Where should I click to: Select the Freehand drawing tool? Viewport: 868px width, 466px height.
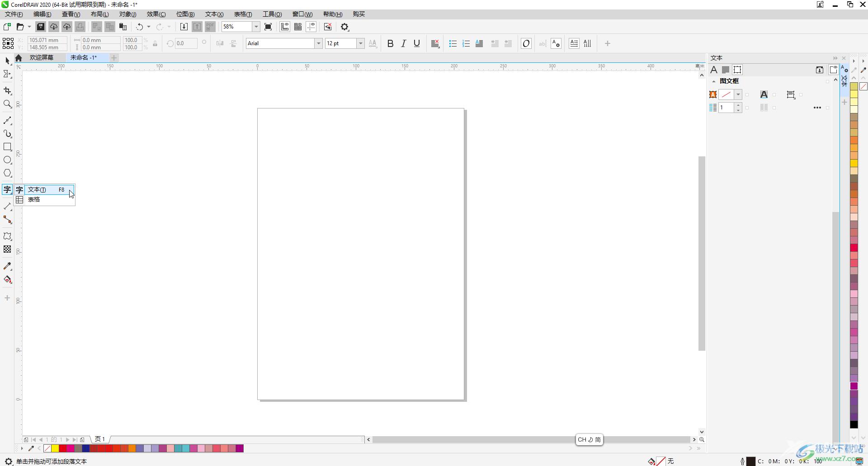pos(7,121)
